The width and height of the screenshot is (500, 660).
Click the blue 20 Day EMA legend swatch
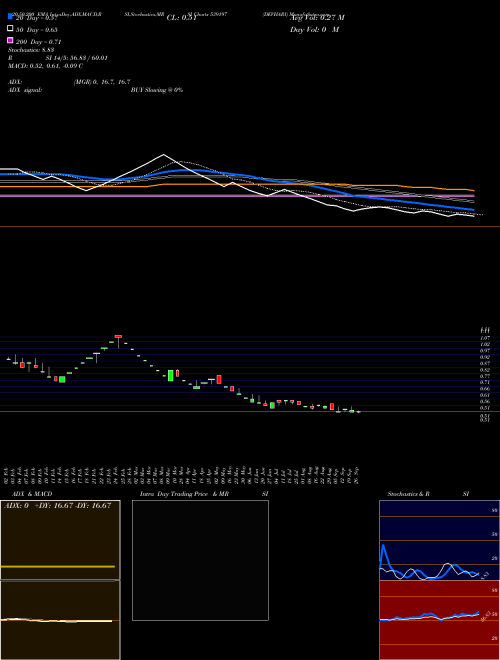click(10, 16)
